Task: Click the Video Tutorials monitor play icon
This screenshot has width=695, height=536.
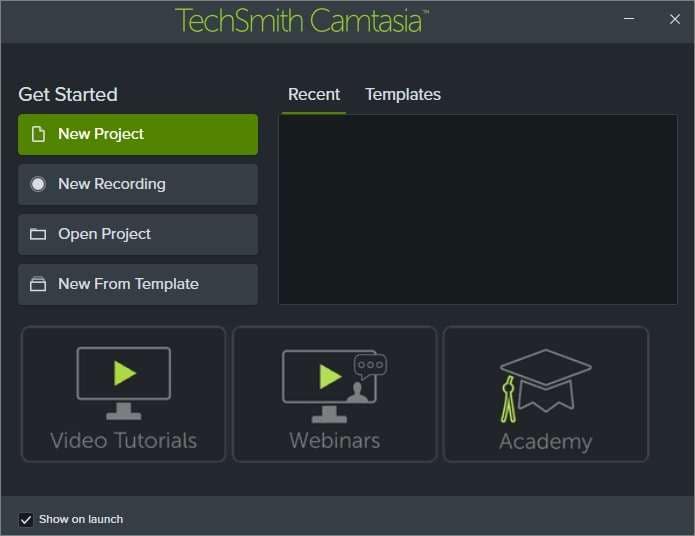Action: (124, 383)
